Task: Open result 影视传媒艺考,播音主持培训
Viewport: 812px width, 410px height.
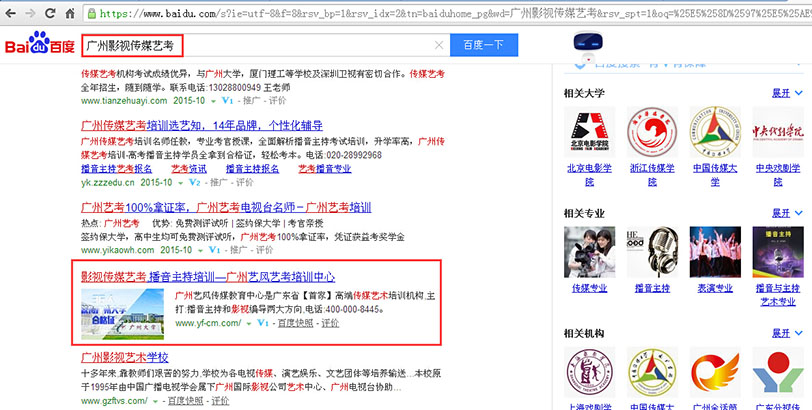Action: click(208, 276)
